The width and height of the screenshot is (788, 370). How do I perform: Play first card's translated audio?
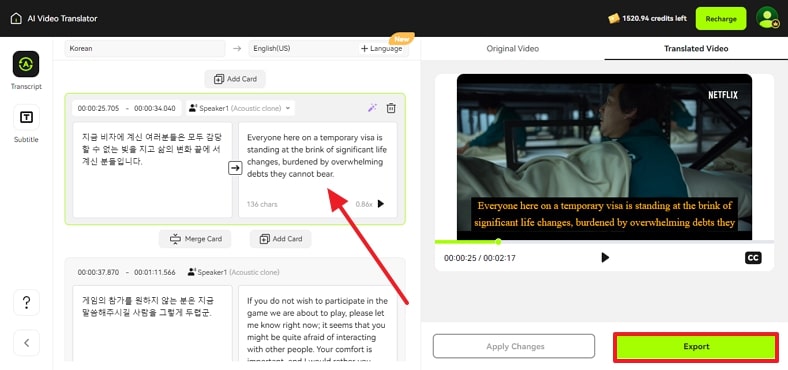coord(381,204)
